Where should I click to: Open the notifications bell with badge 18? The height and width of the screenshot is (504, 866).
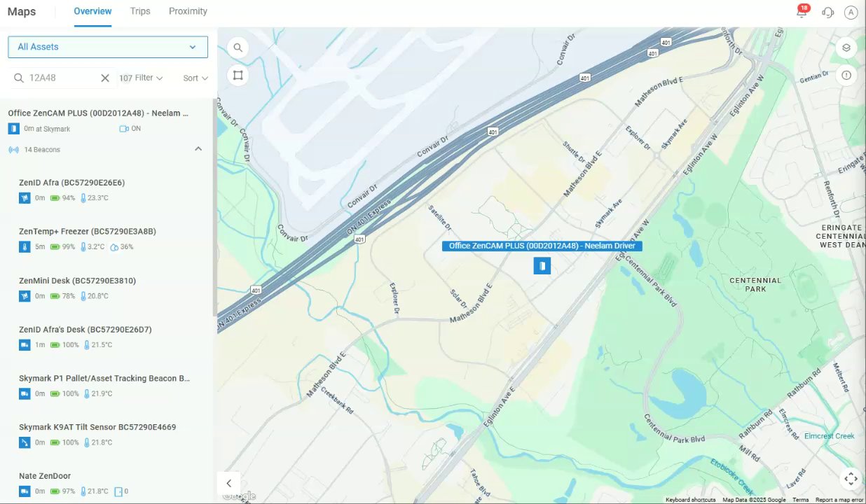[802, 12]
